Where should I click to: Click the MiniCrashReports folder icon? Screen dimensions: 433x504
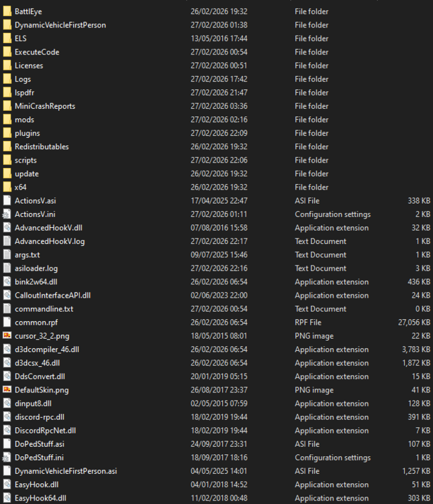pyautogui.click(x=7, y=106)
